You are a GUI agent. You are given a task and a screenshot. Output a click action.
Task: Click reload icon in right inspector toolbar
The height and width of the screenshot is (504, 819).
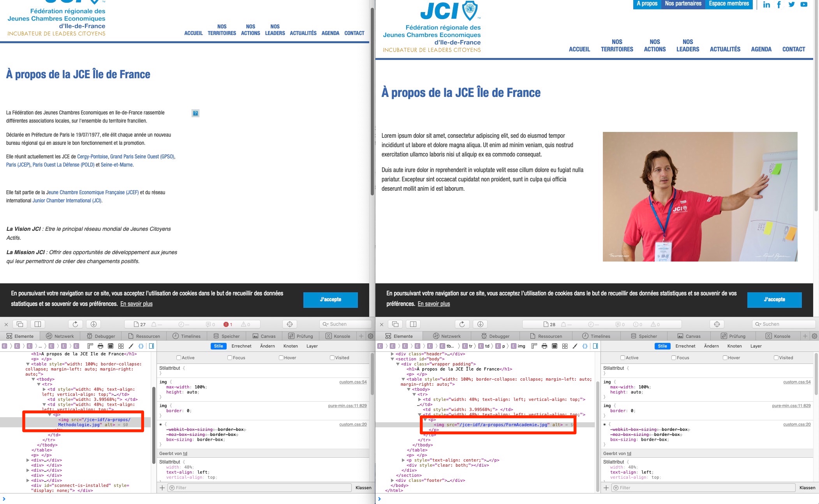pyautogui.click(x=462, y=324)
